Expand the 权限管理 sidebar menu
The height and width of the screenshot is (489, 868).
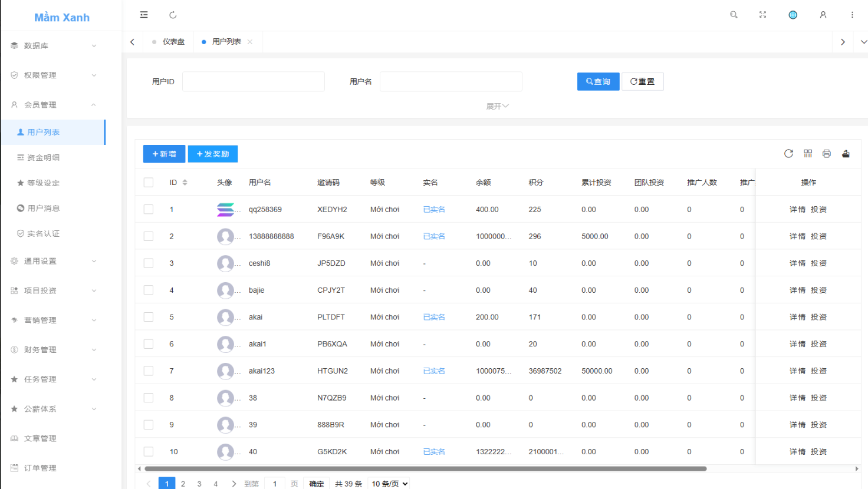click(53, 75)
